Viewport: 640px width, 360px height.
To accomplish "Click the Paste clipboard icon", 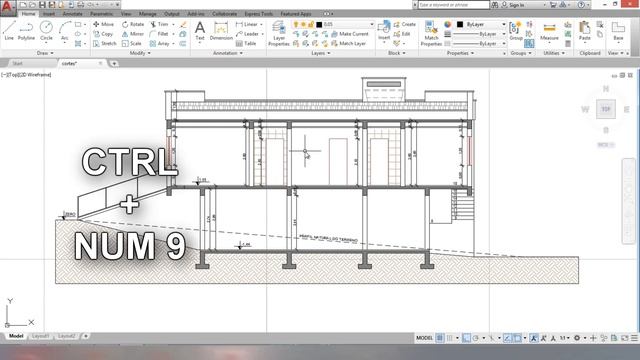I will tap(585, 31).
